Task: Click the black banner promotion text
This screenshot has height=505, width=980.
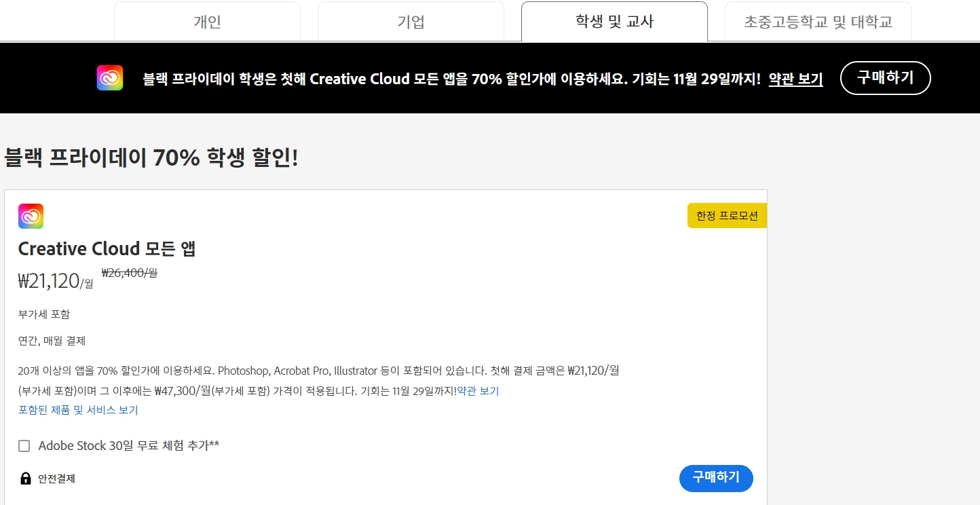Action: click(452, 79)
